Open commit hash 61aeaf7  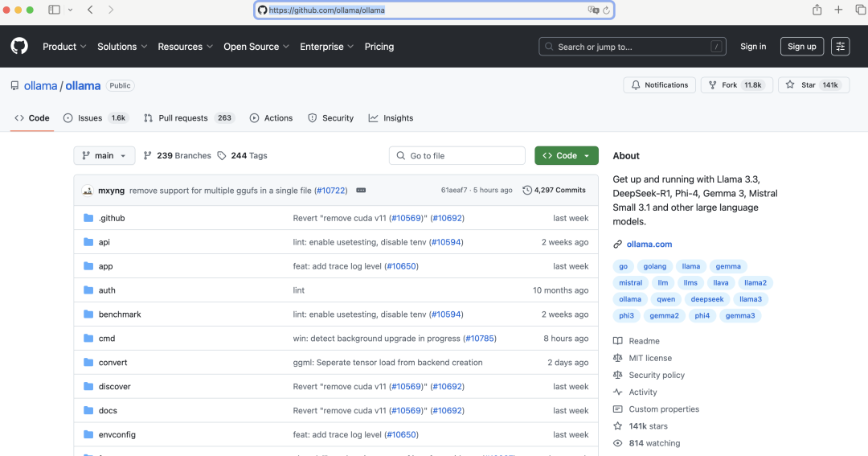(x=454, y=190)
